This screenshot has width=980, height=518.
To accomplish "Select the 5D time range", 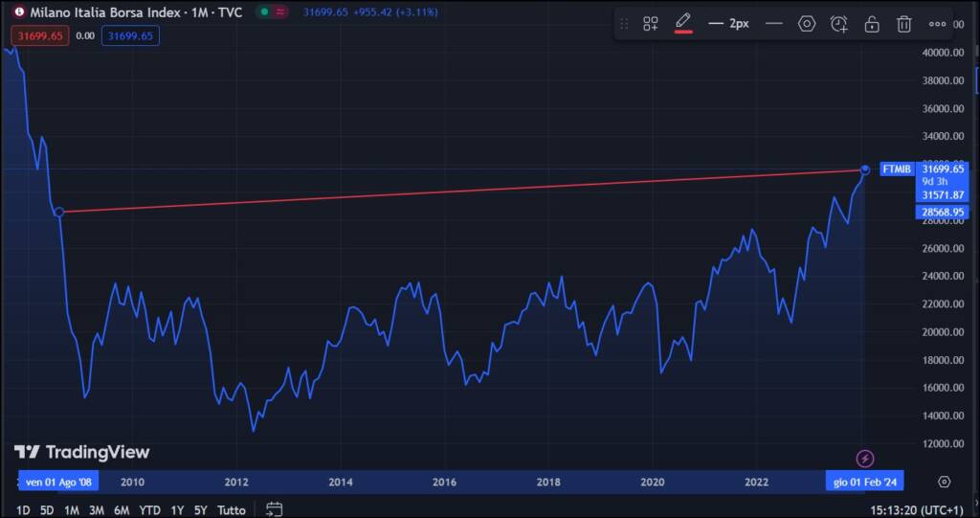I will (47, 510).
